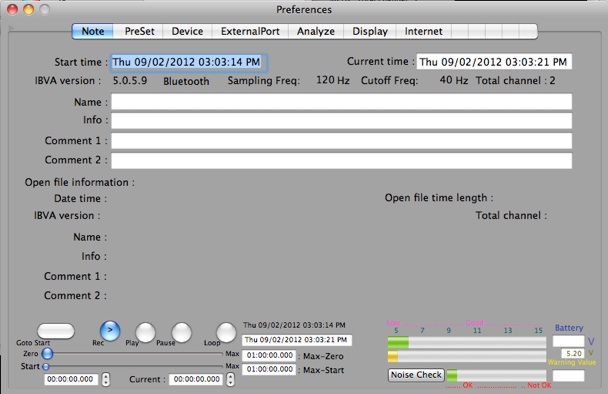Minimize the Preferences window

[x=29, y=9]
